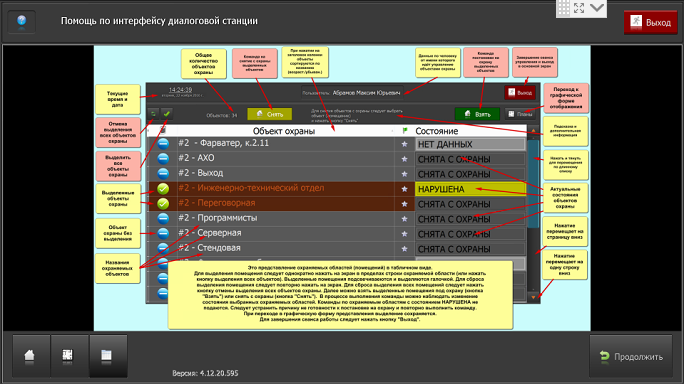Sort by the Объект охраны column header
The height and width of the screenshot is (384, 684).
click(284, 131)
